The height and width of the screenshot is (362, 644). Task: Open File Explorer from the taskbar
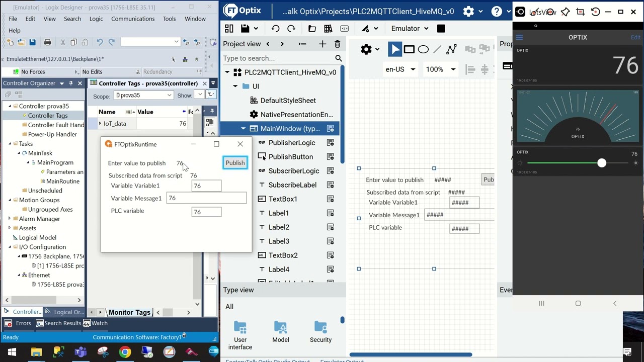[36, 352]
